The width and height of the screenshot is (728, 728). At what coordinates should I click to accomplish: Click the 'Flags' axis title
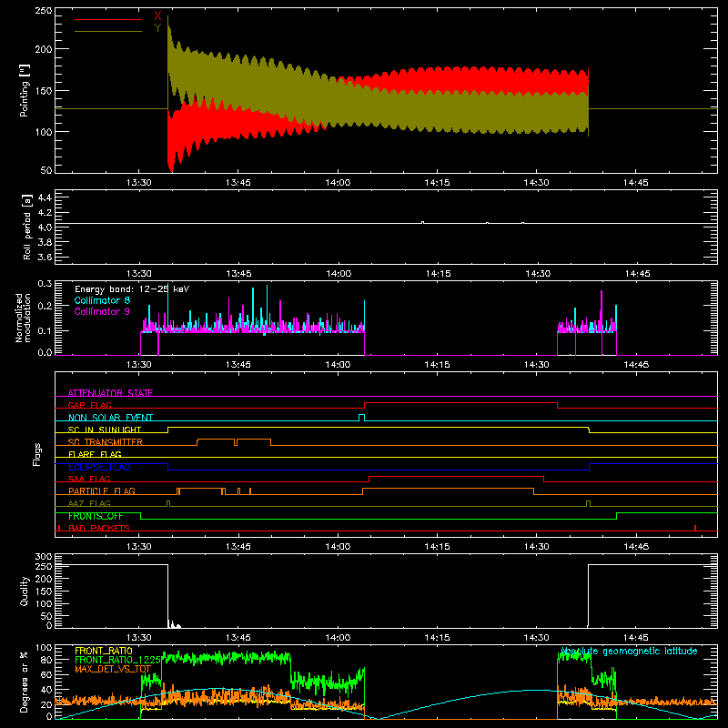click(36, 454)
